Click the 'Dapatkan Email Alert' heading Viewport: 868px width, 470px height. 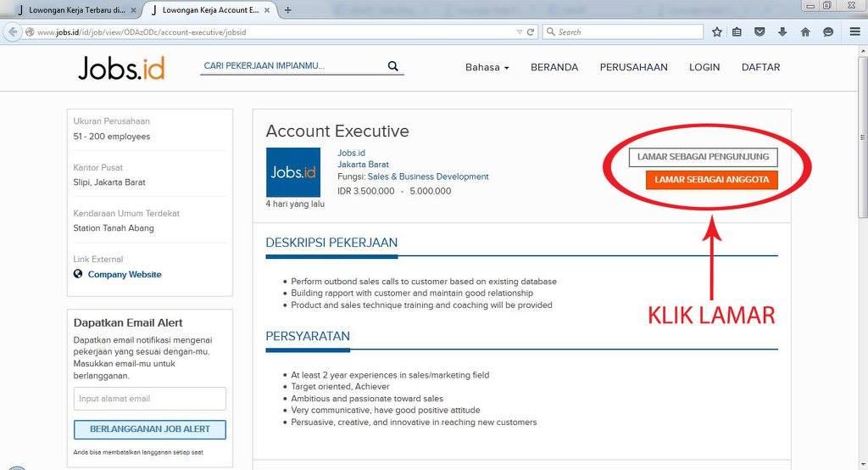(x=128, y=322)
